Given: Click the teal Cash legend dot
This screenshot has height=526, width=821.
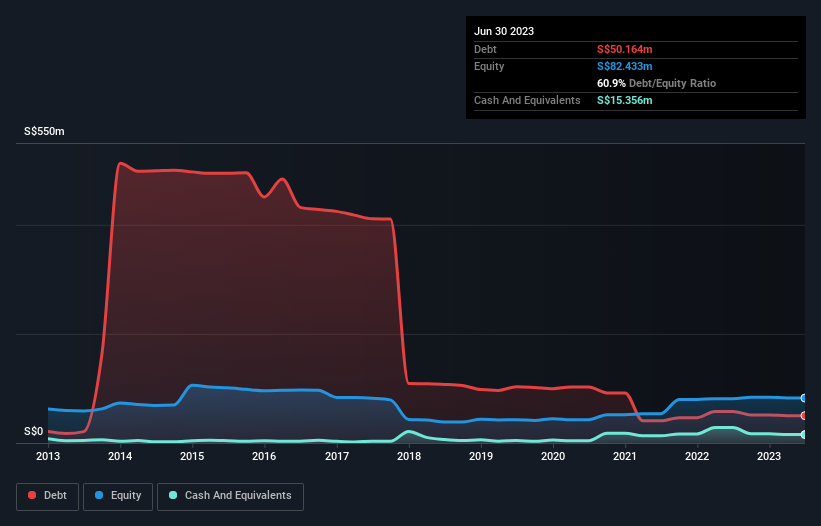Looking at the screenshot, I should [173, 495].
